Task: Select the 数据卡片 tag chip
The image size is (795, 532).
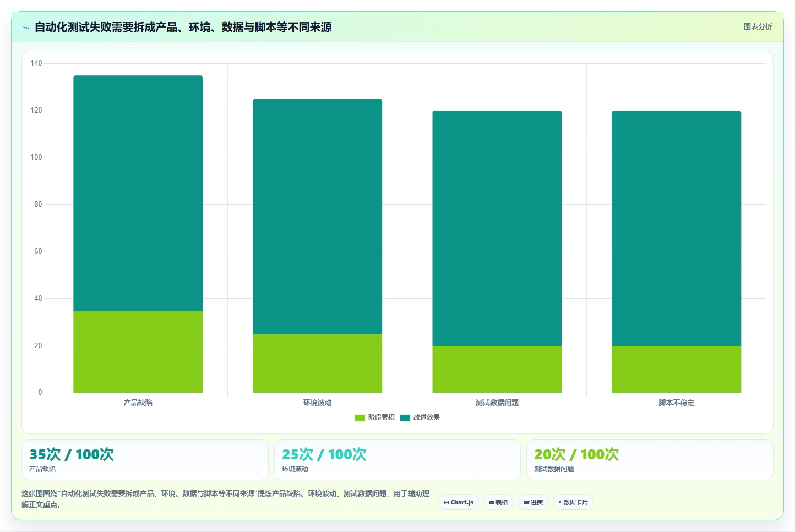Action: pyautogui.click(x=573, y=502)
